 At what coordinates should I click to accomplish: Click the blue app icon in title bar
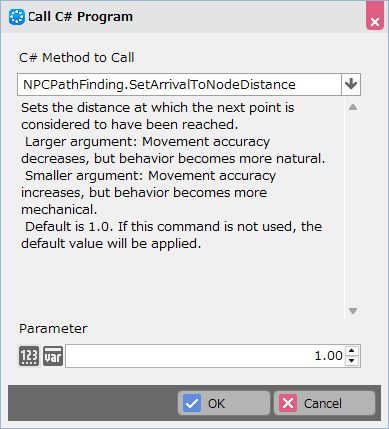point(16,17)
